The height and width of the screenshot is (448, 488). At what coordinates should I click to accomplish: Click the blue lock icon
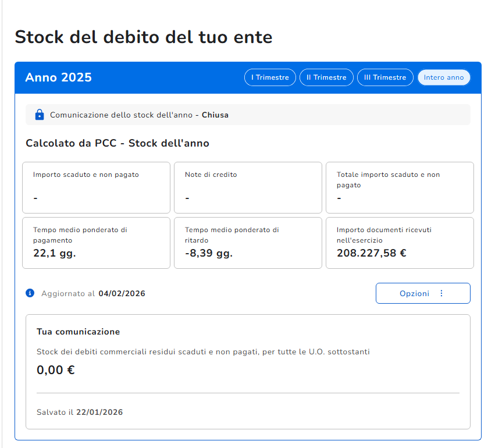click(40, 115)
